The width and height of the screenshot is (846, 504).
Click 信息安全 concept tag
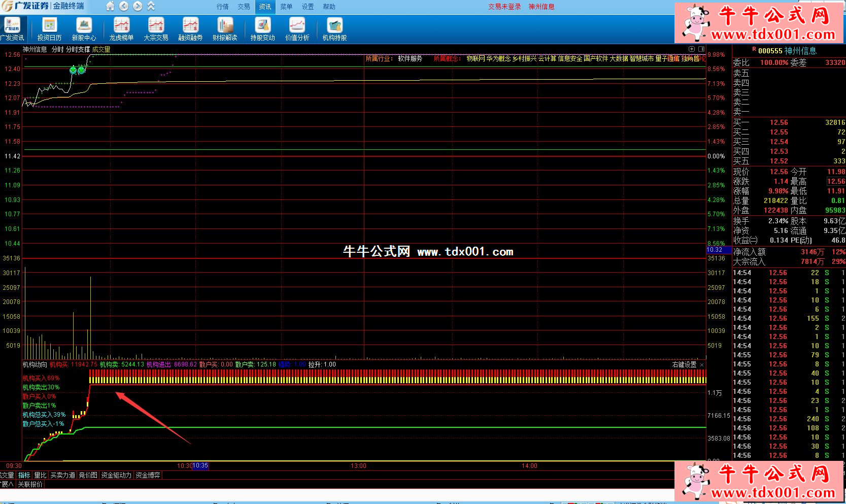pyautogui.click(x=570, y=58)
